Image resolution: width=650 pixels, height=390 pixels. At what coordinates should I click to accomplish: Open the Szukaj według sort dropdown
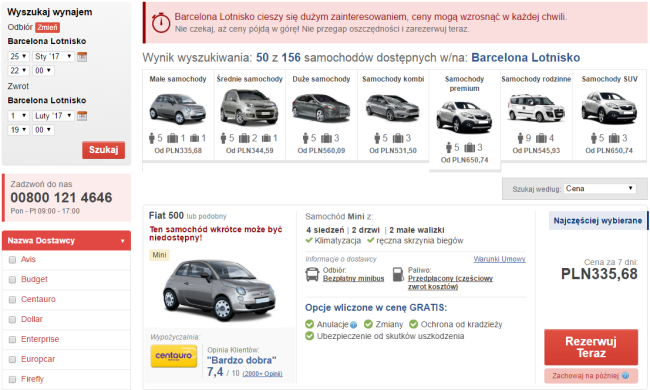coord(599,189)
